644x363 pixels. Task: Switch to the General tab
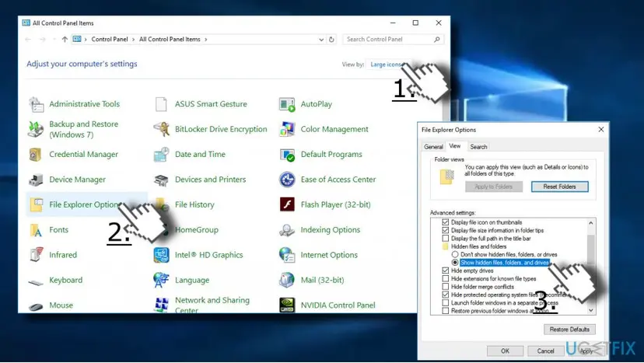pyautogui.click(x=433, y=147)
